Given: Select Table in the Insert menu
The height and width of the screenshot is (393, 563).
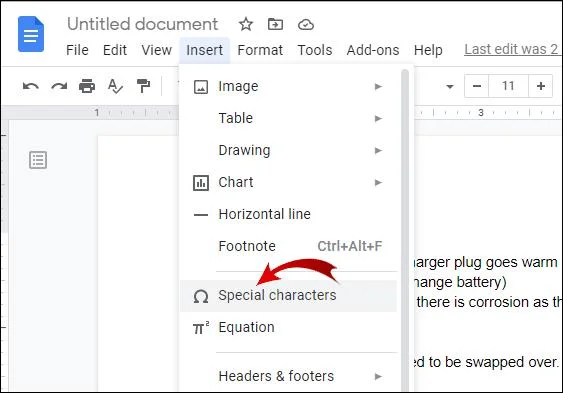Looking at the screenshot, I should [288, 118].
